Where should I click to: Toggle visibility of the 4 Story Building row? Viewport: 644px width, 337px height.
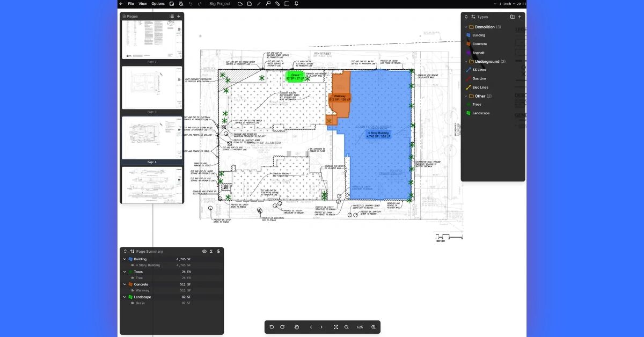pyautogui.click(x=133, y=265)
